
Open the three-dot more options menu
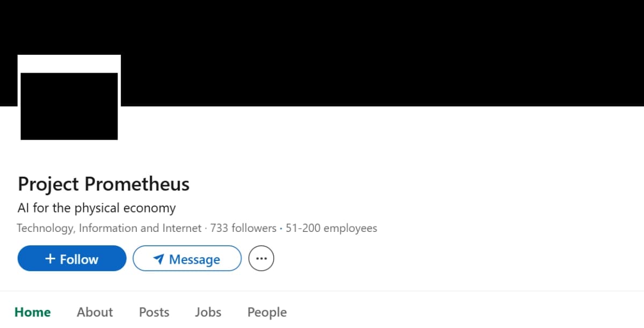(261, 259)
